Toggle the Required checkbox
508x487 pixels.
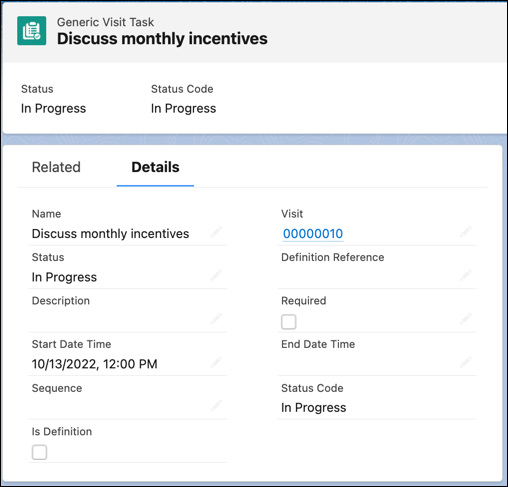point(289,322)
